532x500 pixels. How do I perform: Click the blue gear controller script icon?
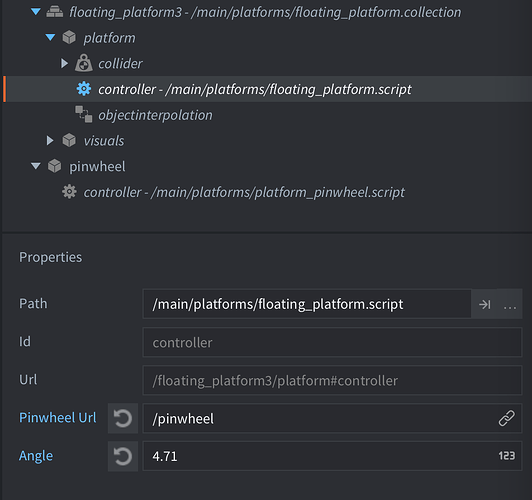[83, 89]
